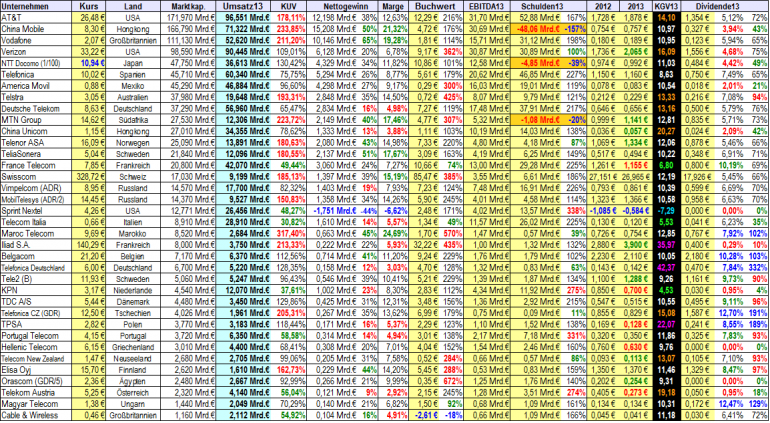Select the Magyar Telecom company cell
The width and height of the screenshot is (770, 423).
(x=36, y=404)
